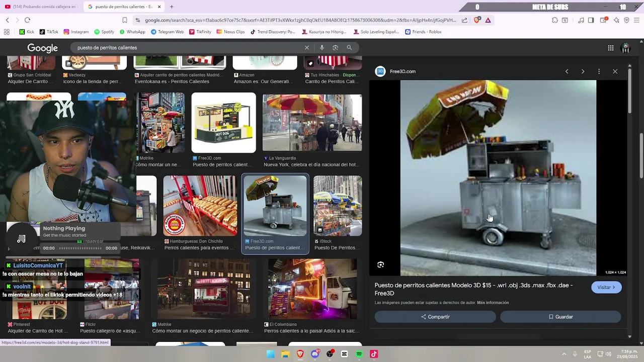This screenshot has width=644, height=362.
Task: Switch to the 'Probando comida callejera' tab
Action: point(41,7)
